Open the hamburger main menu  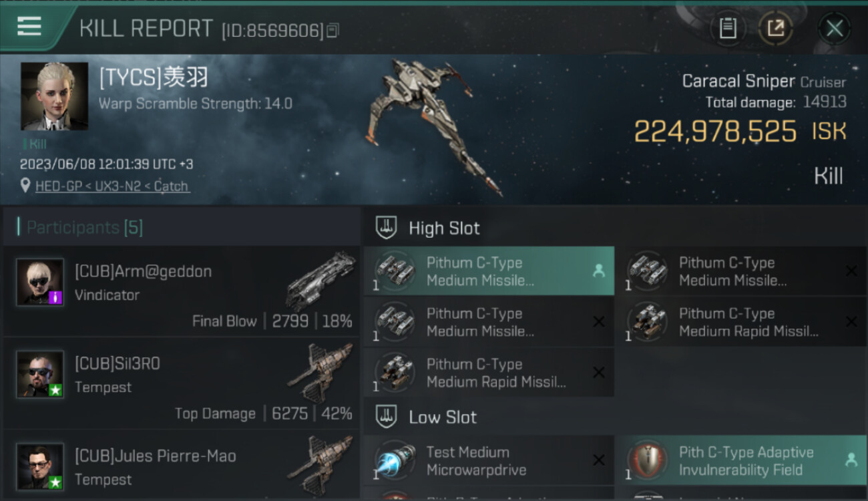tap(29, 27)
